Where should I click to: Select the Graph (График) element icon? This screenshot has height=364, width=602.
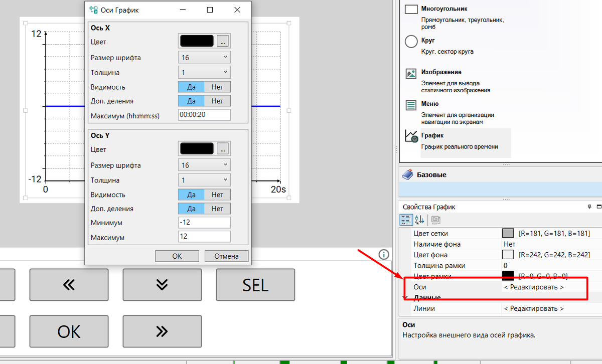click(x=411, y=137)
